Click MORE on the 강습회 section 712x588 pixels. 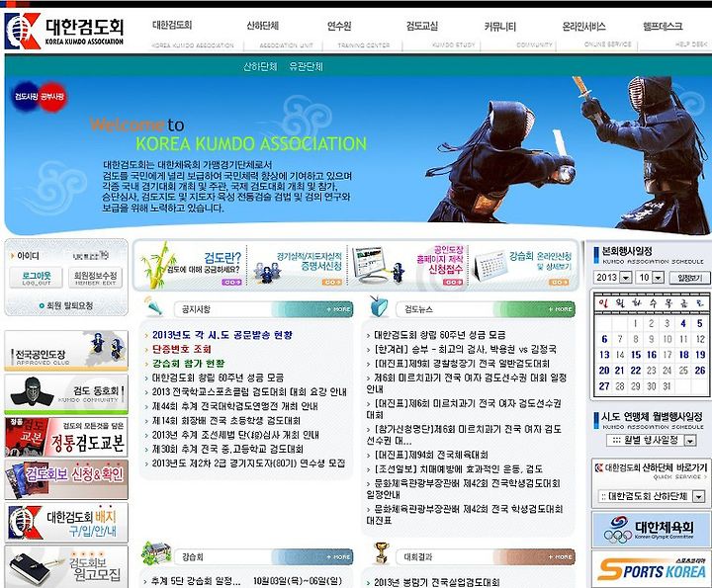[339, 556]
